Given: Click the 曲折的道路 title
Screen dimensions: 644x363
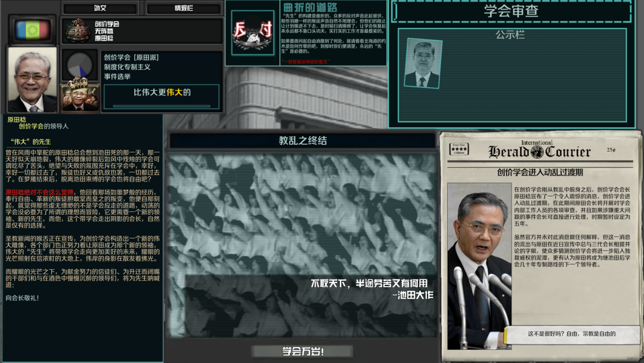Looking at the screenshot, I should [x=310, y=7].
